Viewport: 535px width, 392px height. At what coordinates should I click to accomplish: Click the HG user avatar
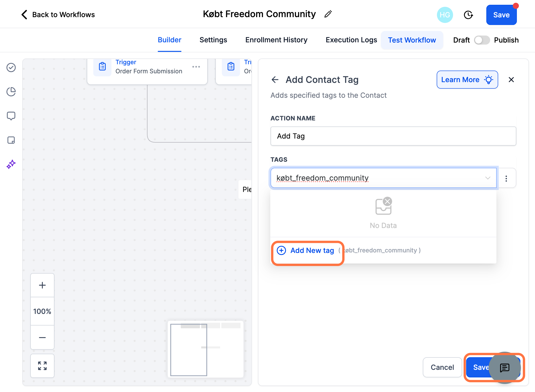(x=445, y=15)
